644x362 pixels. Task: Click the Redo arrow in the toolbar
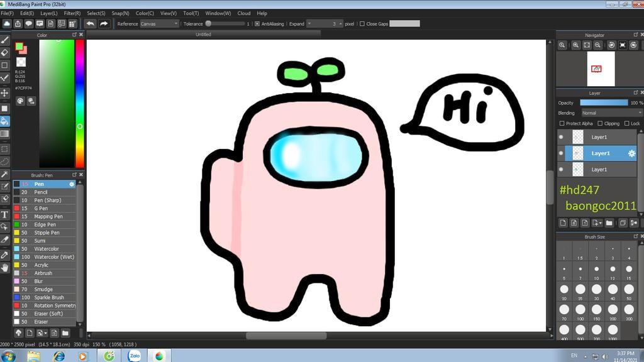(104, 24)
